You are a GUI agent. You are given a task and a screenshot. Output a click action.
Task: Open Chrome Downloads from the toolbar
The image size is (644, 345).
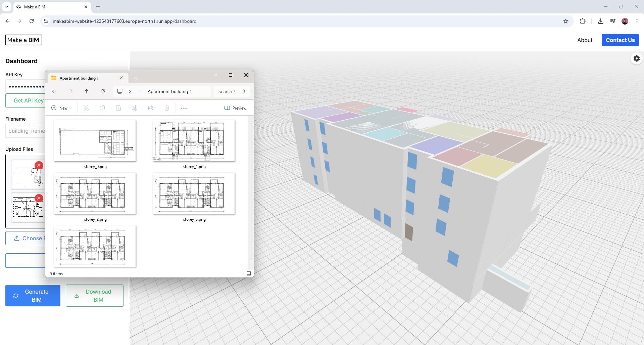pos(600,21)
